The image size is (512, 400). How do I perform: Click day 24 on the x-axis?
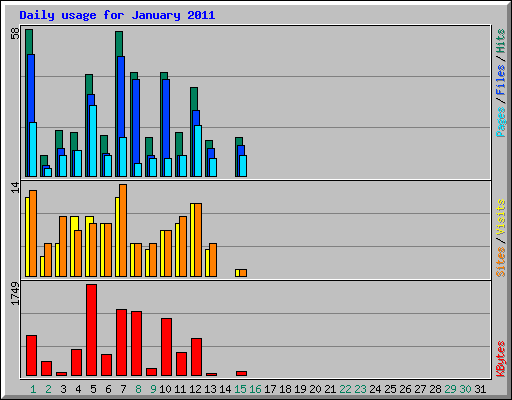[375, 389]
